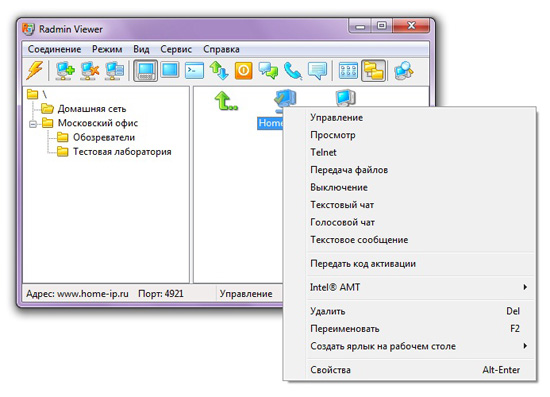Click the Порт: 4921 status bar text

tap(161, 294)
